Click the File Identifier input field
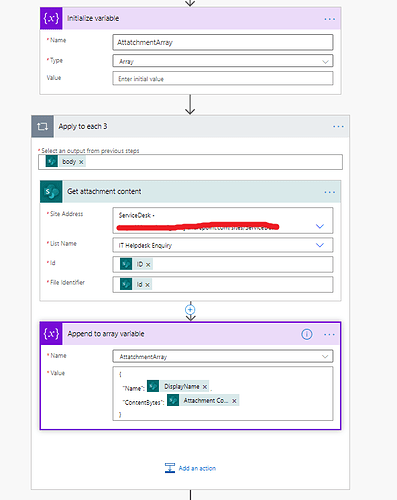397x500 pixels. click(x=223, y=285)
